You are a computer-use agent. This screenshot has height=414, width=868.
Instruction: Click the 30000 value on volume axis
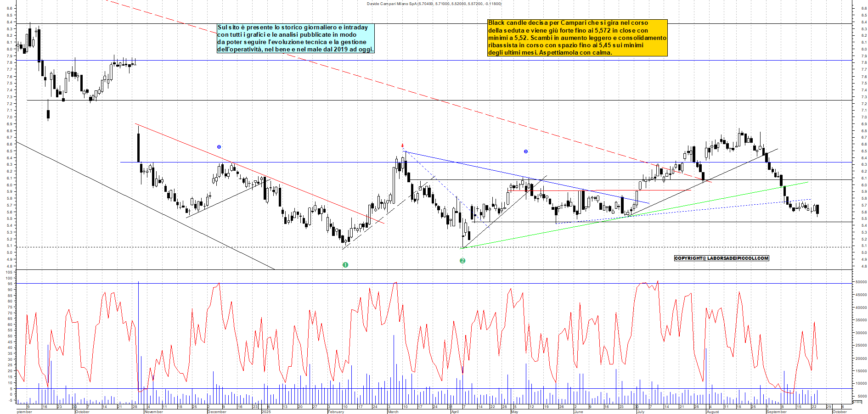862,333
